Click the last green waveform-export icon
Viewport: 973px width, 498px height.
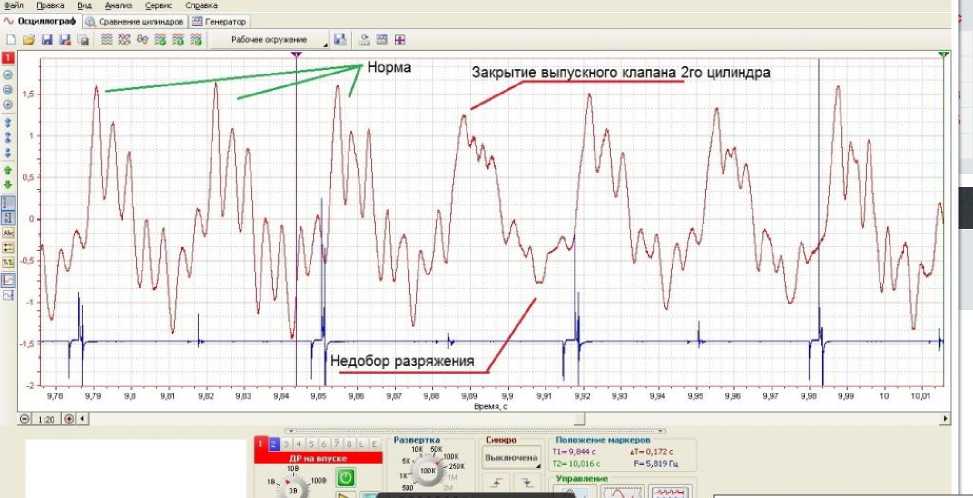[x=196, y=40]
